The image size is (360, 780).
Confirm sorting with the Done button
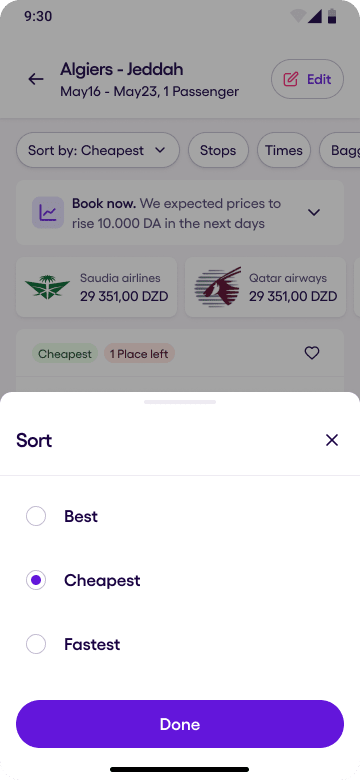click(180, 724)
